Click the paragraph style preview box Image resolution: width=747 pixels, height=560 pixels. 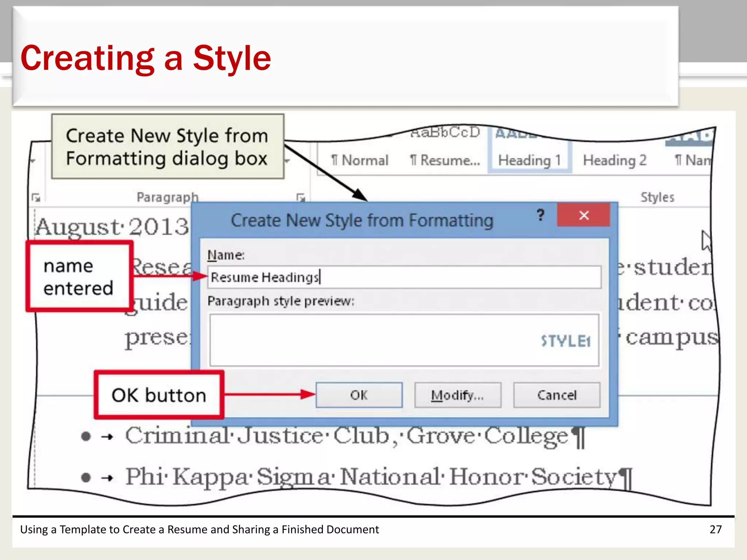[x=404, y=340]
